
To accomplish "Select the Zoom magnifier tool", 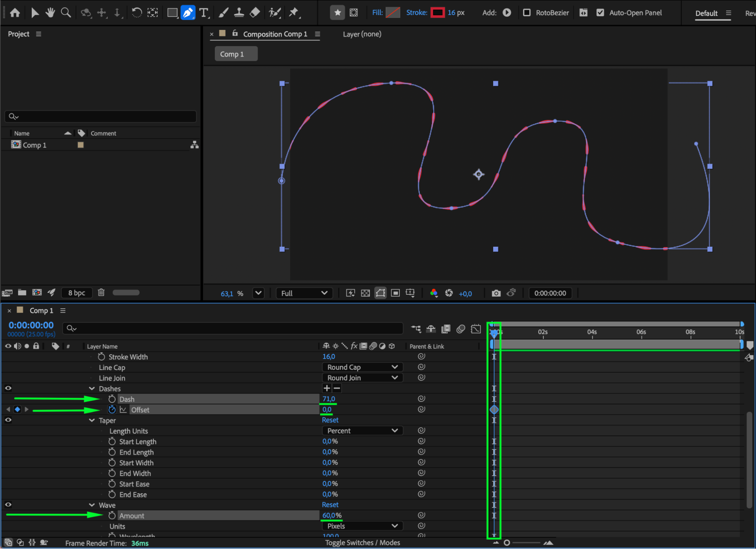I will point(66,13).
